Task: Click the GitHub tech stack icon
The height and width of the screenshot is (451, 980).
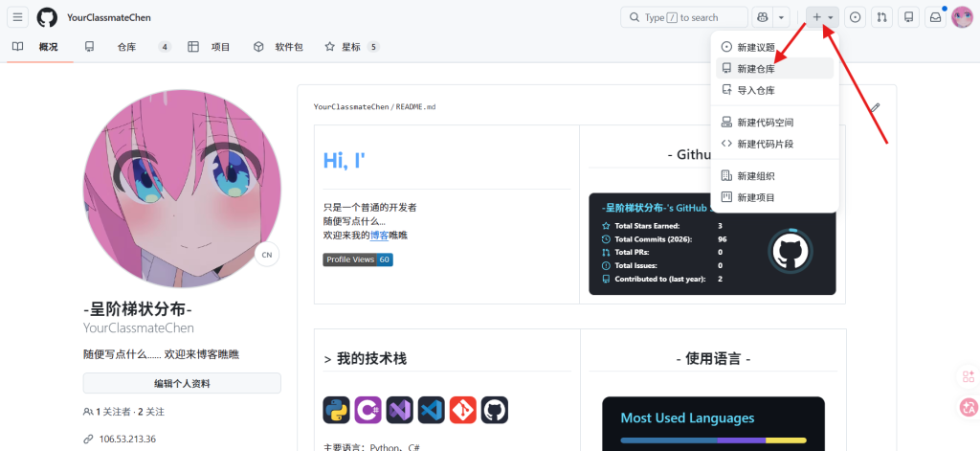Action: (495, 411)
